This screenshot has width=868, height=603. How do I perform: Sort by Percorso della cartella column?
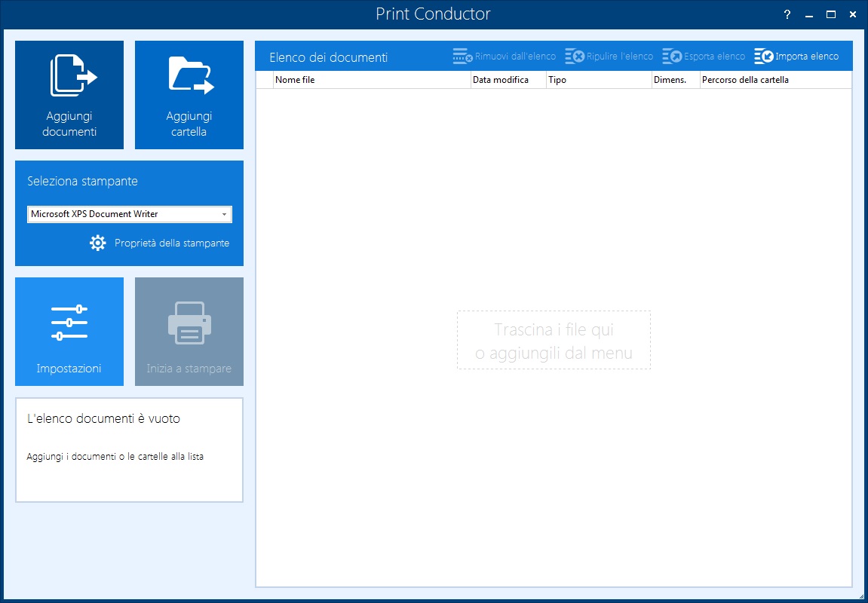tap(775, 80)
